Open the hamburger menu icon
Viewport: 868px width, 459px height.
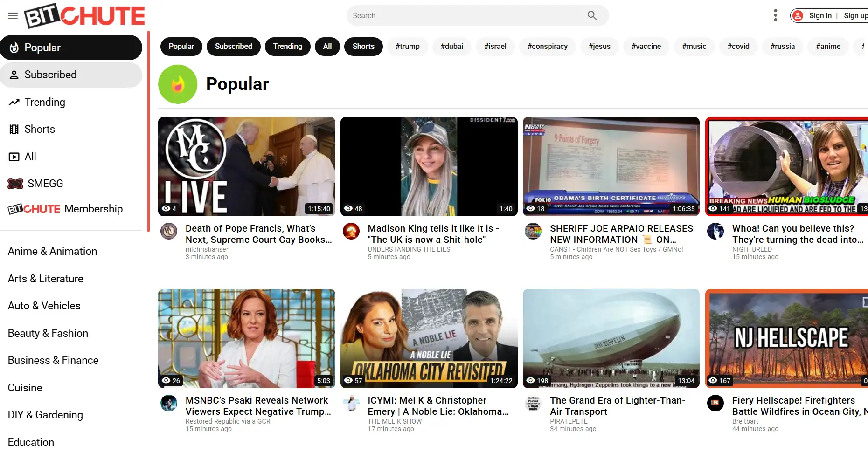pyautogui.click(x=13, y=16)
